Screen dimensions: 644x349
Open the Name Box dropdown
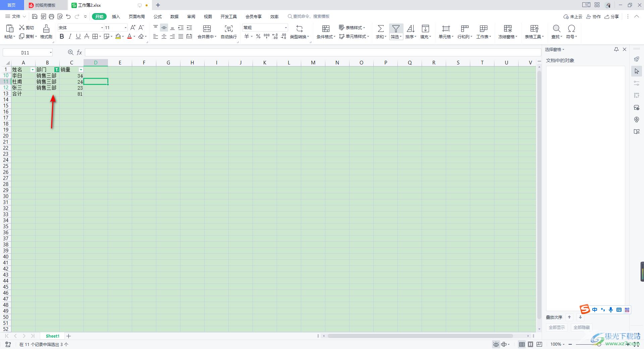(x=51, y=52)
